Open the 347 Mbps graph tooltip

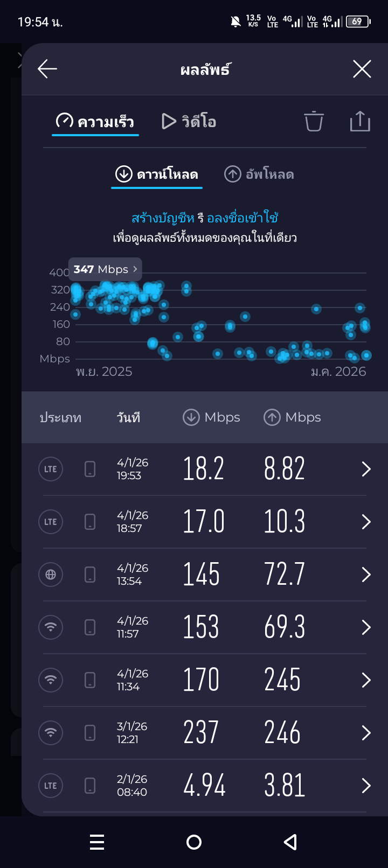pos(105,269)
